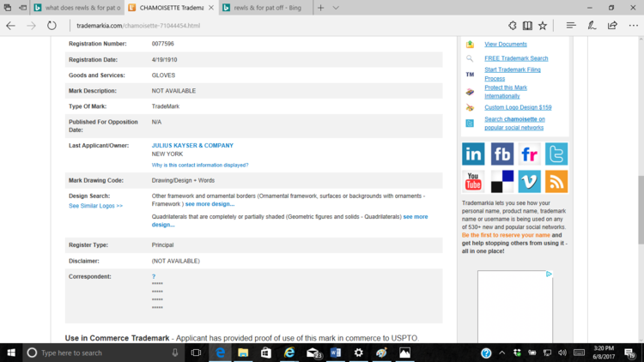The width and height of the screenshot is (644, 362).
Task: Click the page vertical scrollbar thumb
Action: point(641,209)
